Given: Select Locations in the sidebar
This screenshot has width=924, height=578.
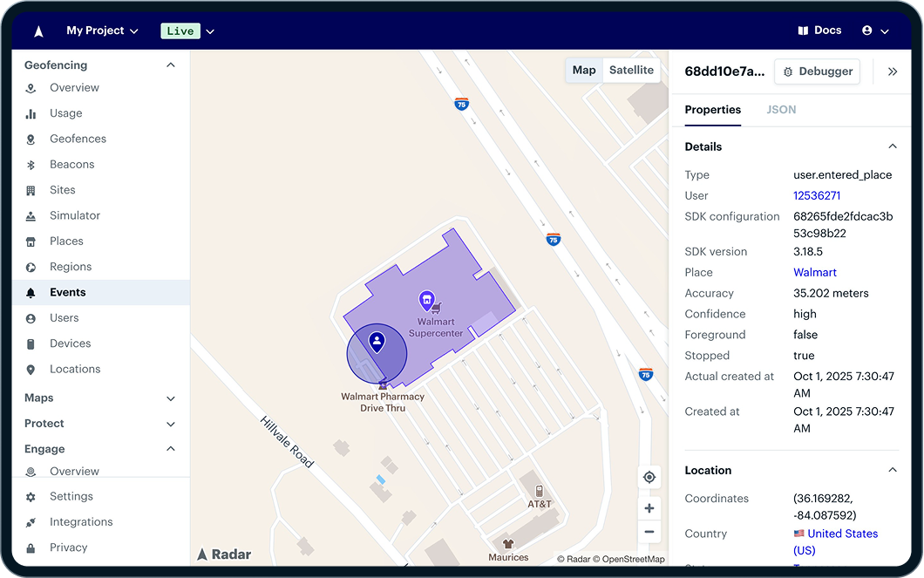Looking at the screenshot, I should point(77,369).
